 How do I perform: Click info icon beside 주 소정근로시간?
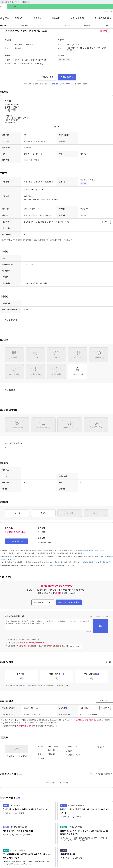point(37,190)
